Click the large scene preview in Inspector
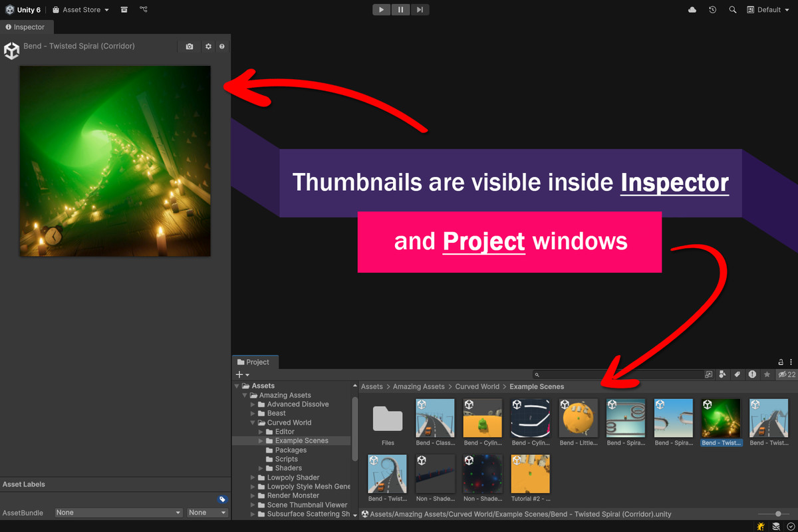 tap(115, 161)
